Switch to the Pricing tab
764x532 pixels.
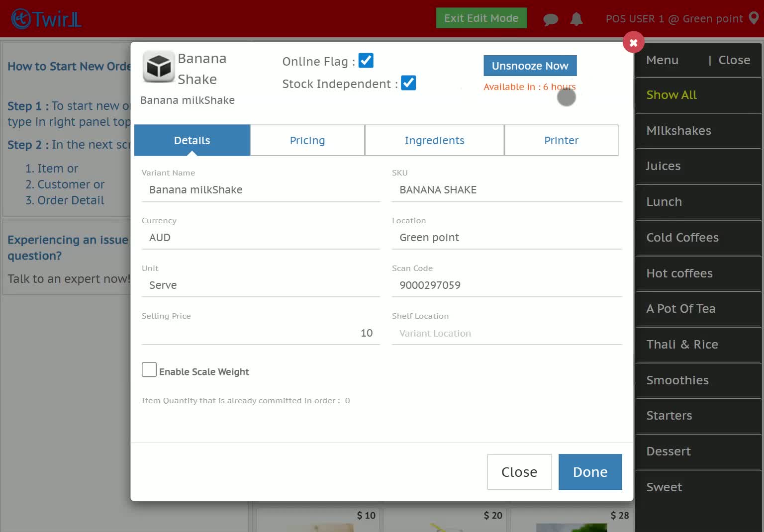[307, 140]
